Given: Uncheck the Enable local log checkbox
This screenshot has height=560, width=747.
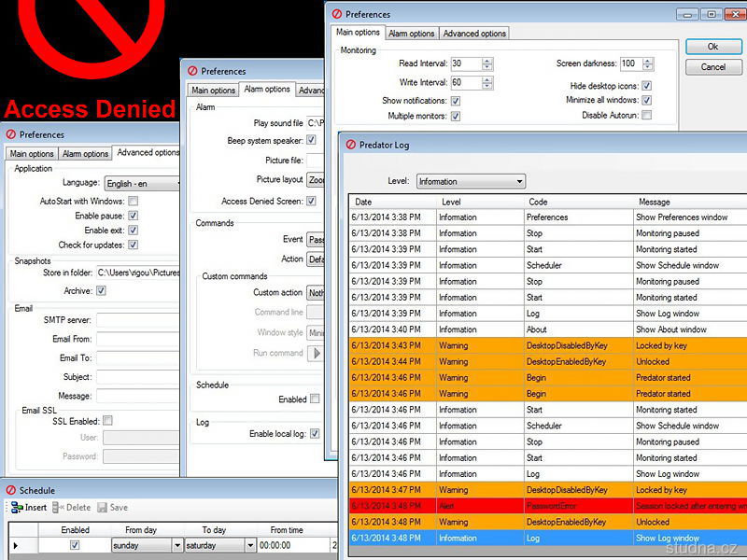Looking at the screenshot, I should 315,433.
